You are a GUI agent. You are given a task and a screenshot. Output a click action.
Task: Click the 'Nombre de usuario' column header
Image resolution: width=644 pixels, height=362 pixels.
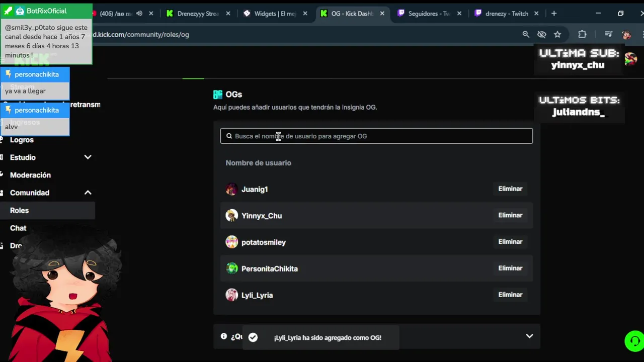pos(259,163)
